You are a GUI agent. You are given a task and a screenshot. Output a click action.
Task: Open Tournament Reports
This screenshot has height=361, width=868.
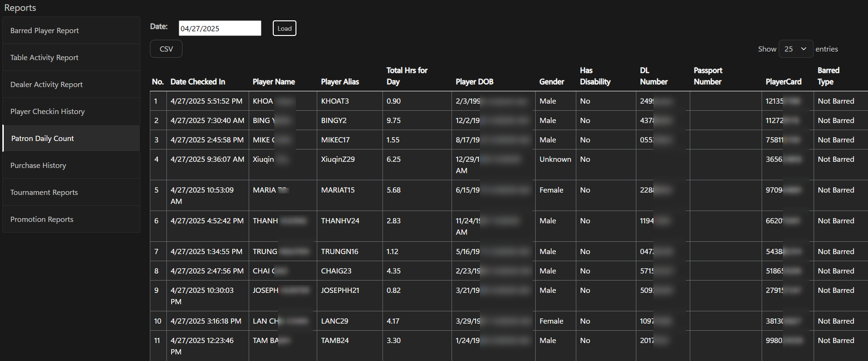44,193
